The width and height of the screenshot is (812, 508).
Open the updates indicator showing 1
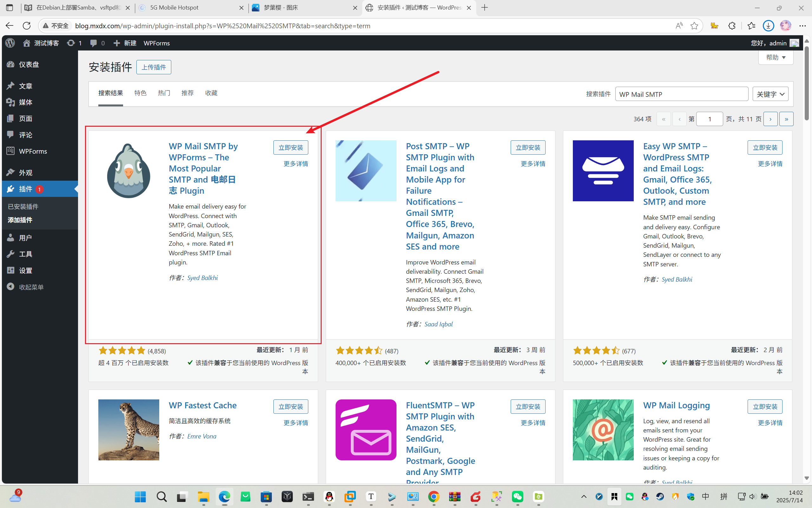tap(74, 43)
